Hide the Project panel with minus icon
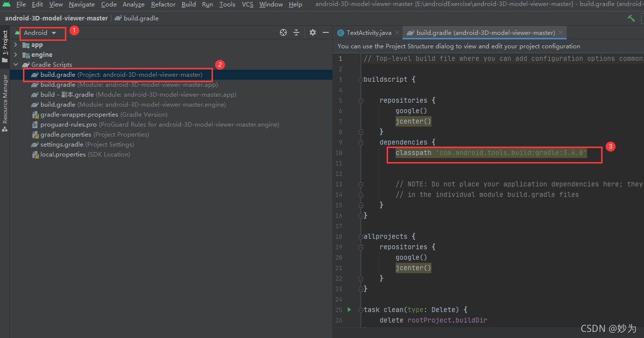 coord(326,32)
